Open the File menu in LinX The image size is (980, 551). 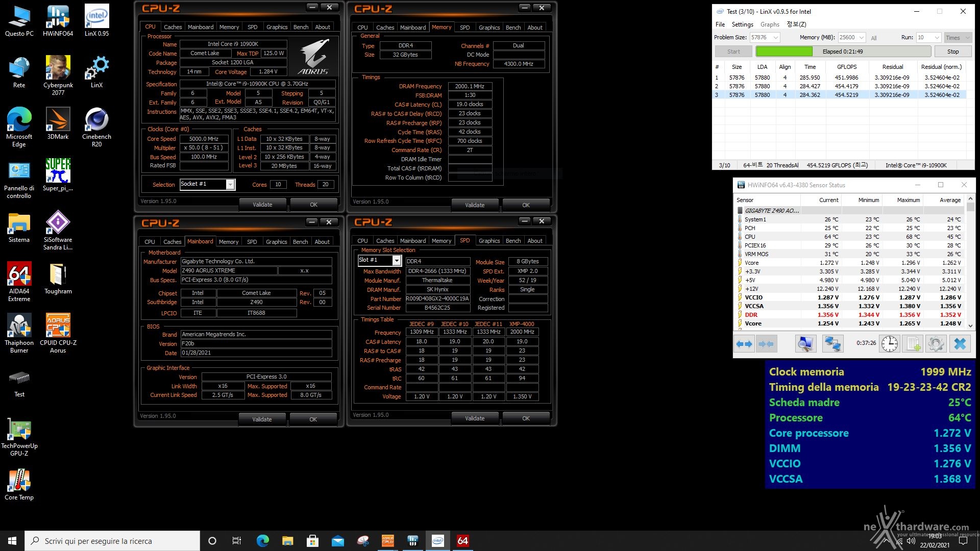click(720, 24)
